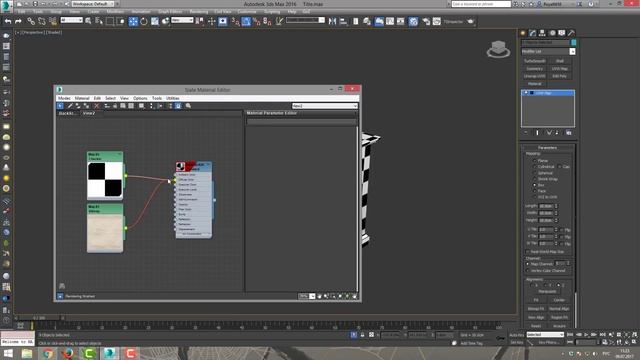Open the Slate editor Options menu
This screenshot has height=360, width=640.
(140, 98)
